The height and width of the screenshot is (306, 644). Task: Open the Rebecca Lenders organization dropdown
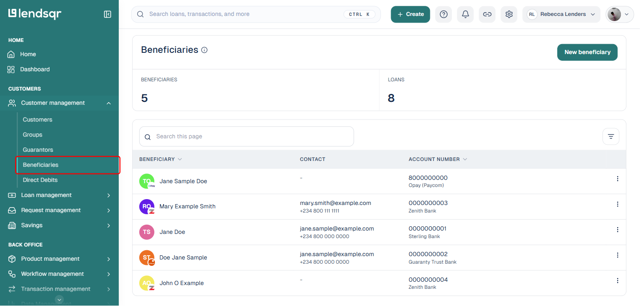point(561,14)
